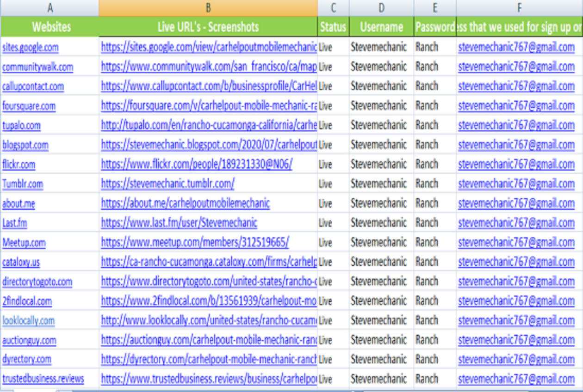The width and height of the screenshot is (583, 392).
Task: Select the Ranch password cell for Last.fm
Action: [x=435, y=223]
